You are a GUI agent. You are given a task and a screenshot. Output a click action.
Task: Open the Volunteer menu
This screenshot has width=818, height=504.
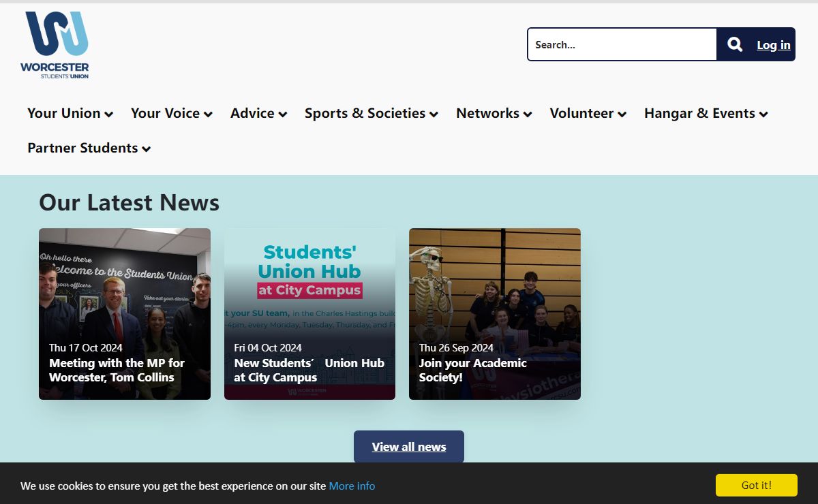click(x=588, y=114)
